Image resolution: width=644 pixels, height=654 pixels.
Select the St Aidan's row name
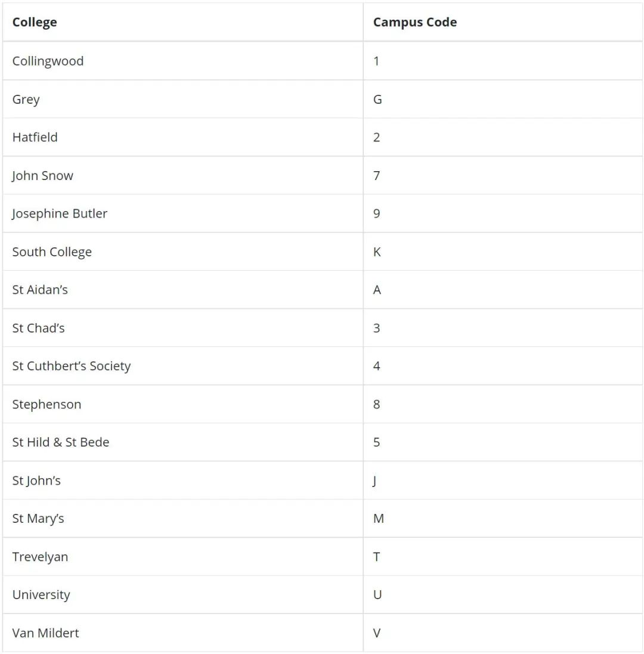pos(40,290)
